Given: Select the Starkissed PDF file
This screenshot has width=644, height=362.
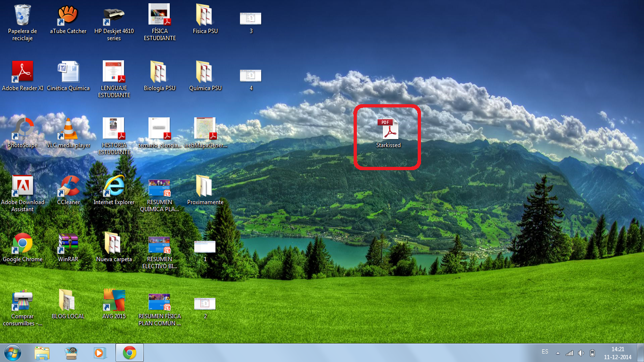Looking at the screenshot, I should pos(388,134).
